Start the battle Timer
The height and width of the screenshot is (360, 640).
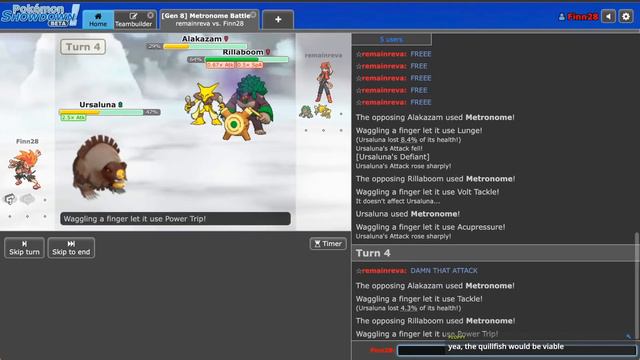click(328, 244)
